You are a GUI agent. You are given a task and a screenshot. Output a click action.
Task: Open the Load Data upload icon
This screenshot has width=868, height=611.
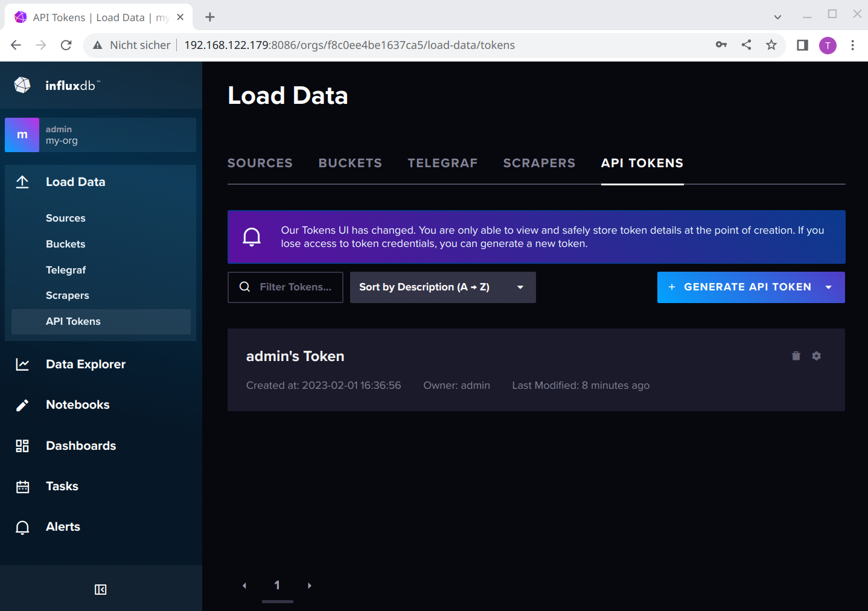pyautogui.click(x=22, y=182)
